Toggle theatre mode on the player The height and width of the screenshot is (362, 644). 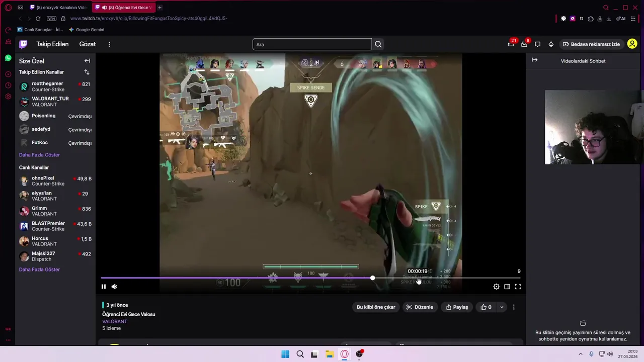point(507,287)
